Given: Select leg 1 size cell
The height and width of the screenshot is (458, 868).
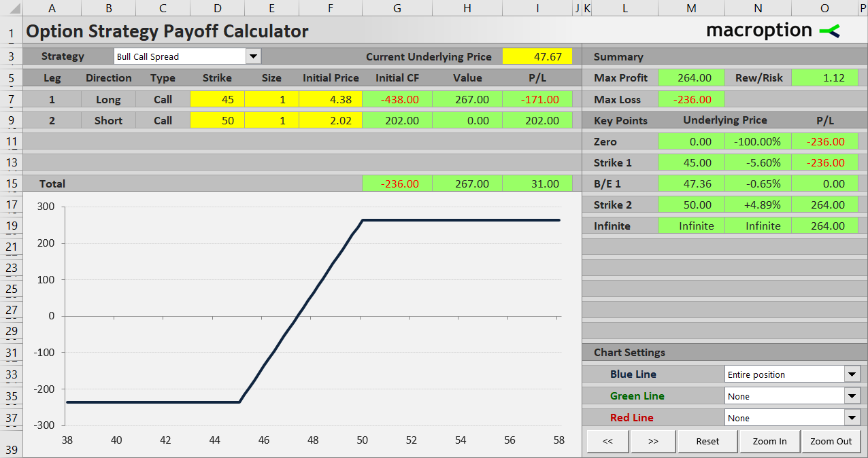Looking at the screenshot, I should click(271, 99).
